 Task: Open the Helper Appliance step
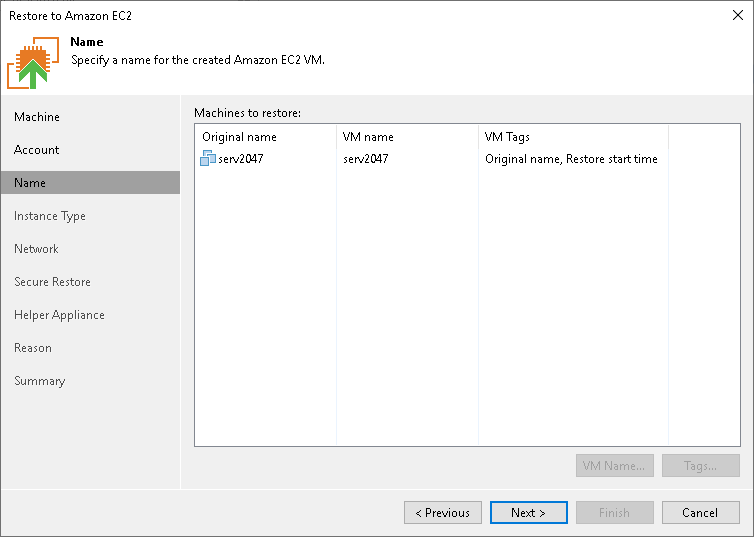coord(59,315)
